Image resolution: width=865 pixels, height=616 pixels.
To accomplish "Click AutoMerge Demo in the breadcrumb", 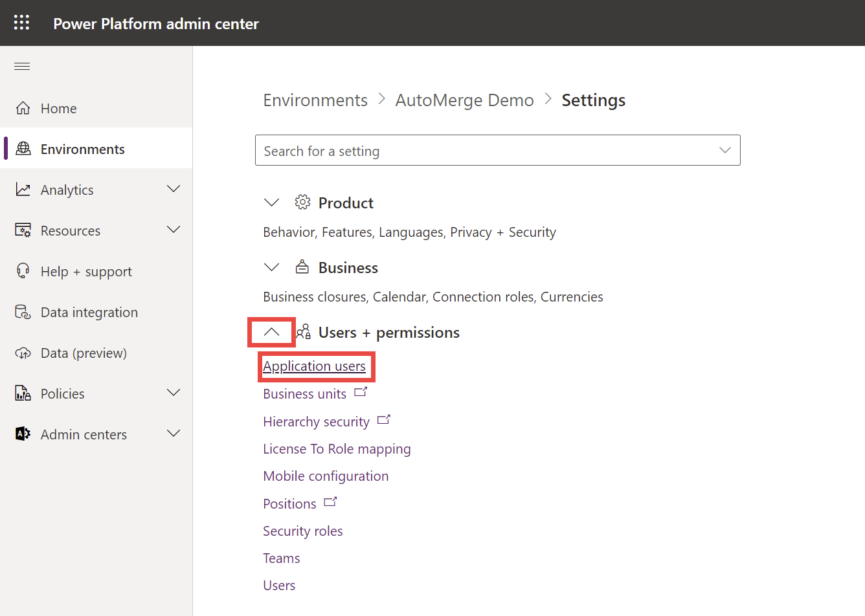I will coord(464,100).
